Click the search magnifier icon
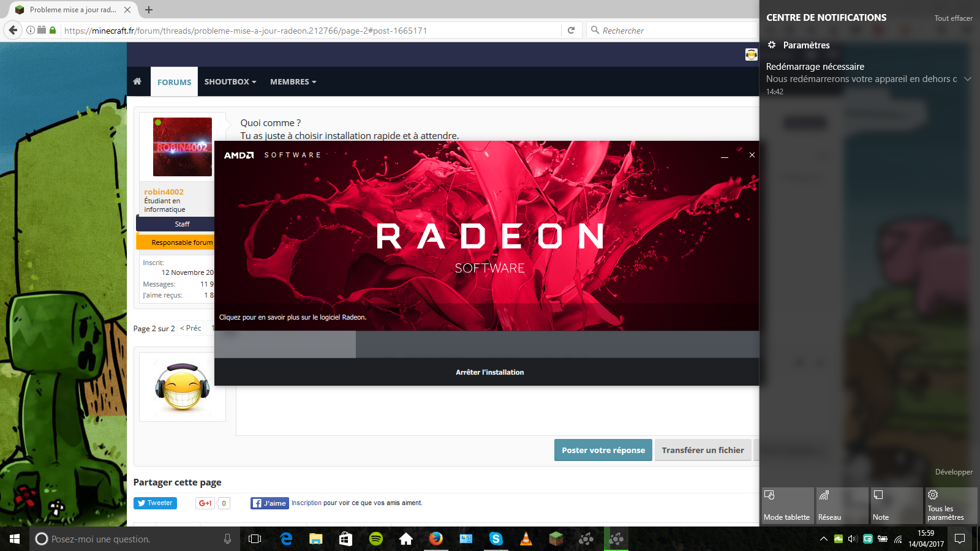Viewport: 980px width, 551px height. point(595,30)
